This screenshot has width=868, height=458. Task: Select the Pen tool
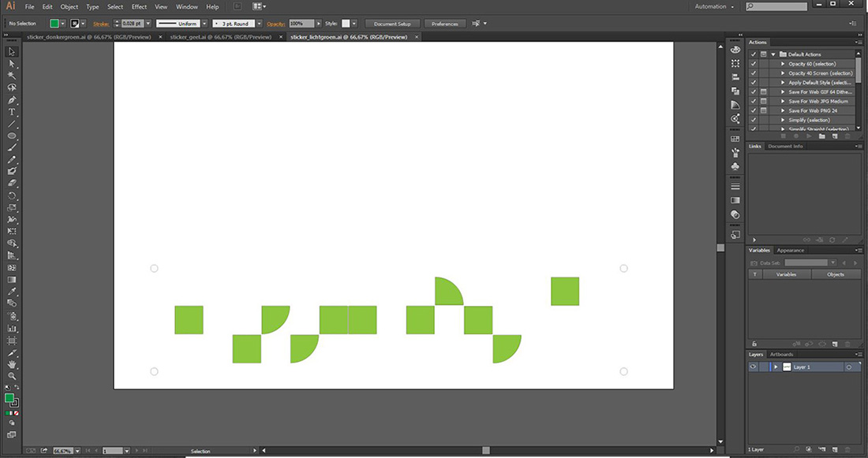(x=12, y=99)
